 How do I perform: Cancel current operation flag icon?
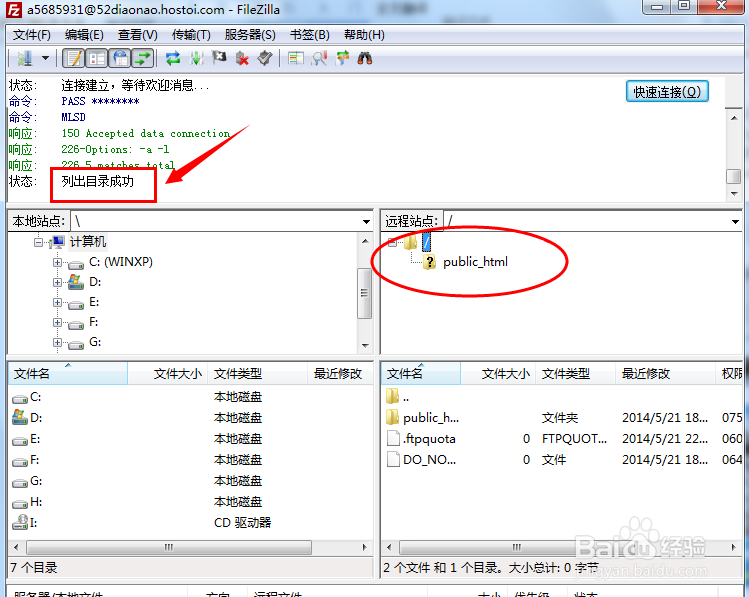[x=219, y=59]
